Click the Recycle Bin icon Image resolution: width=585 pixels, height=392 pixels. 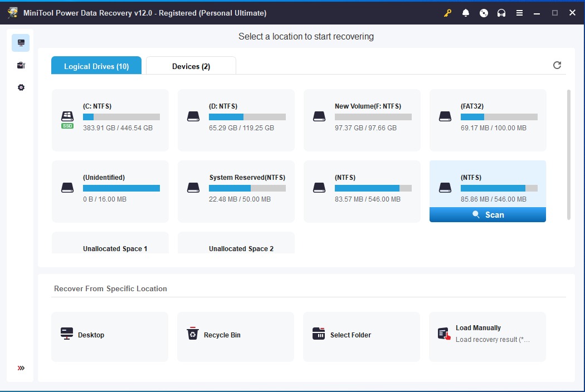[x=193, y=334]
